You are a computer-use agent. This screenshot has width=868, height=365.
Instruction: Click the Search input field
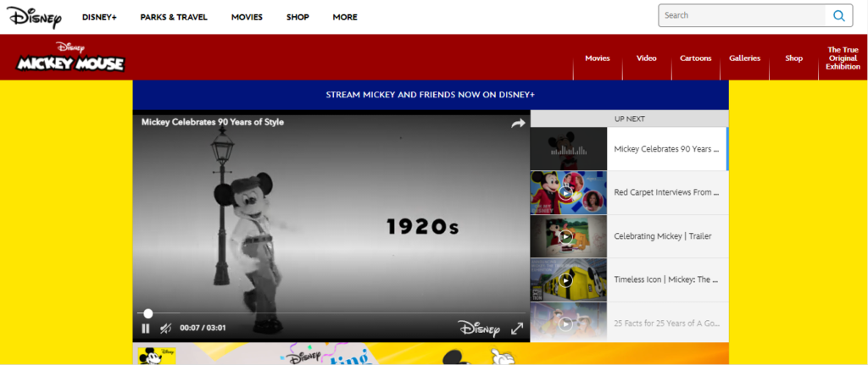[742, 15]
